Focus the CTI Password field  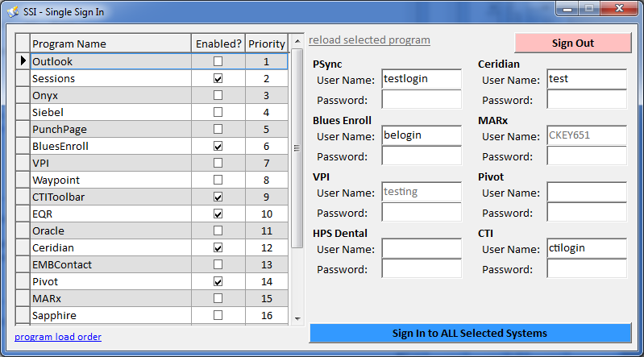587,268
